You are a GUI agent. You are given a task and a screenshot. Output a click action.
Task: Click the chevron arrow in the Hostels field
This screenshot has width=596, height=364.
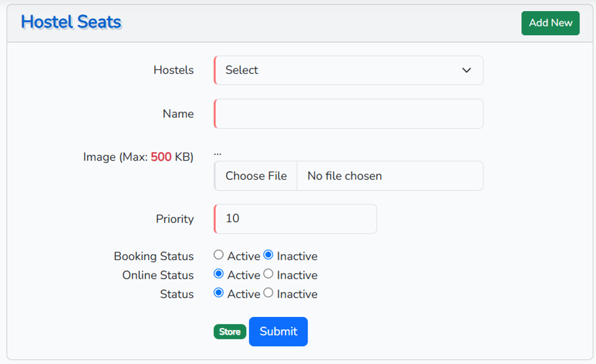tap(466, 70)
